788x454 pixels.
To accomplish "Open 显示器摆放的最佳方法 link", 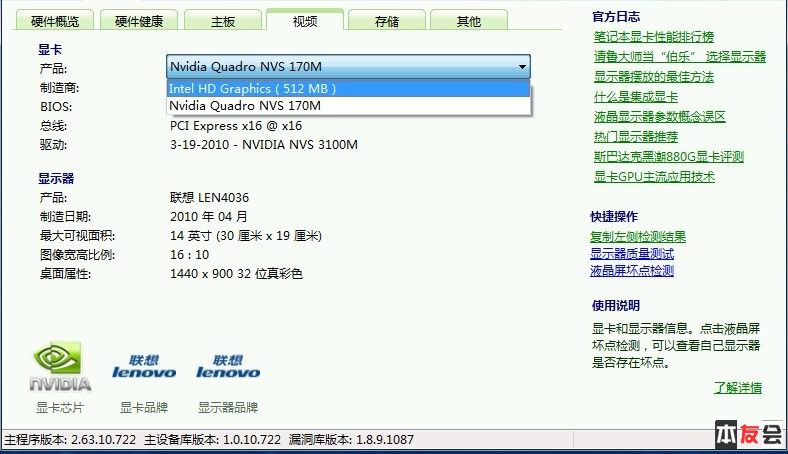I will [653, 77].
